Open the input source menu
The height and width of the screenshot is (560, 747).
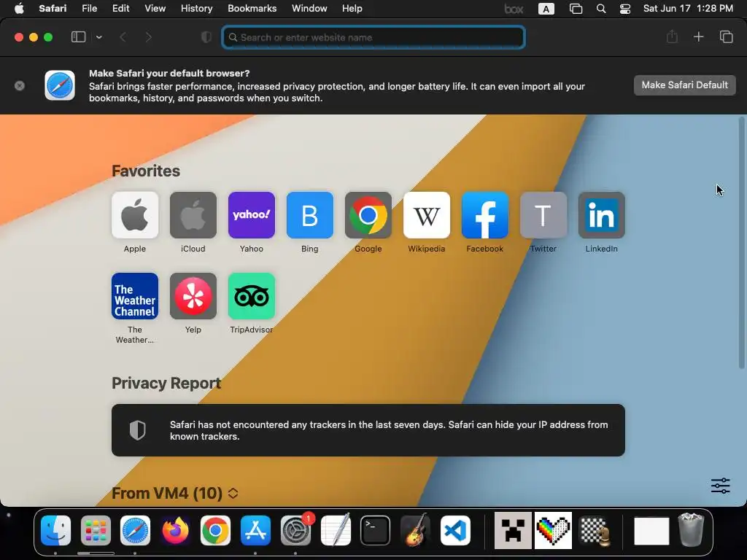tap(546, 9)
